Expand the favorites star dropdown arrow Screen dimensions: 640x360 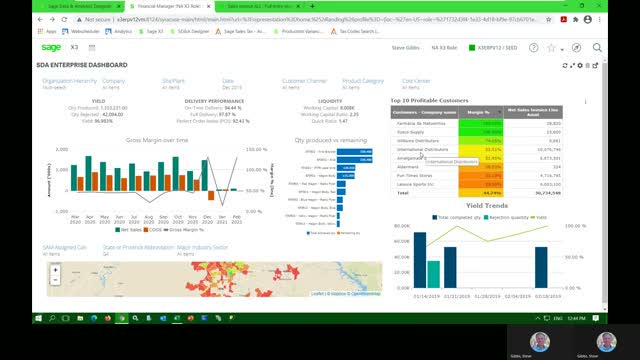click(562, 49)
